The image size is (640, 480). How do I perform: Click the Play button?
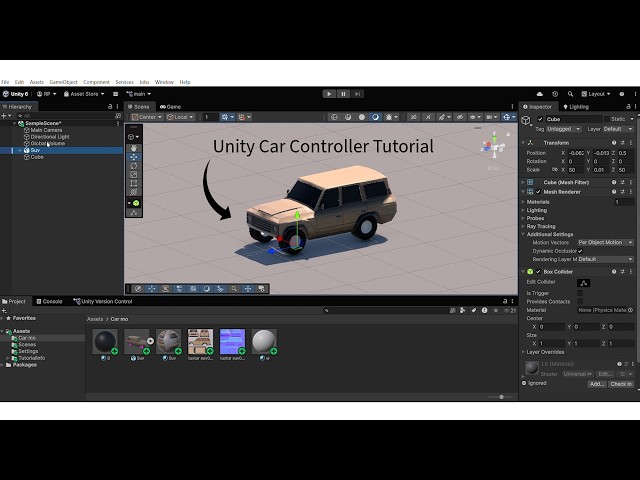click(329, 94)
